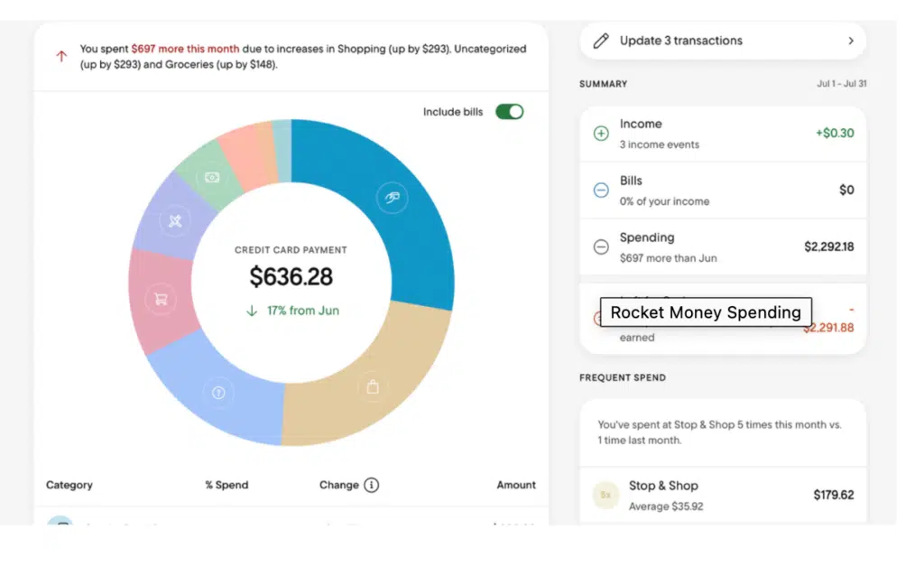Viewport: 924px width, 576px height.
Task: Select the circular icon on light blue segment
Action: (x=217, y=392)
